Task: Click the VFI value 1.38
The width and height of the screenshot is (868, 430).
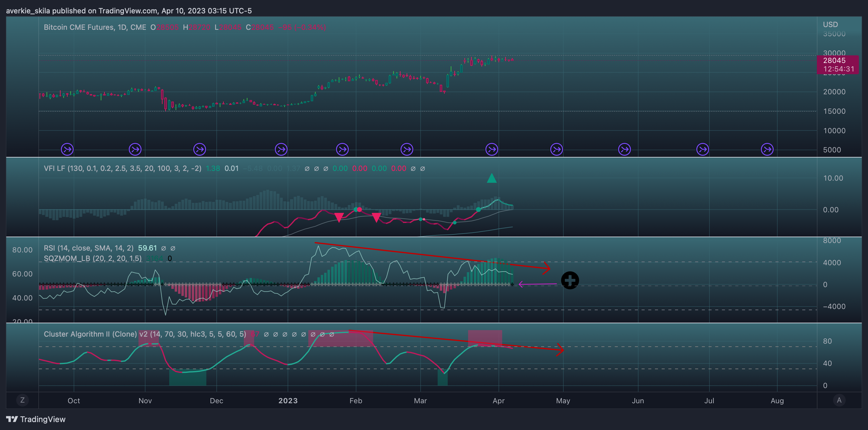Action: click(213, 168)
